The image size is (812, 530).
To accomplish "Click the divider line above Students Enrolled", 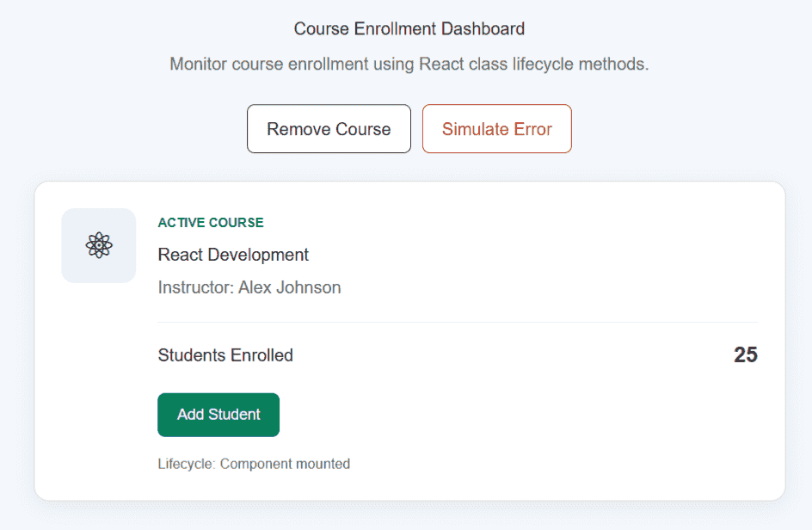I will pos(458,323).
